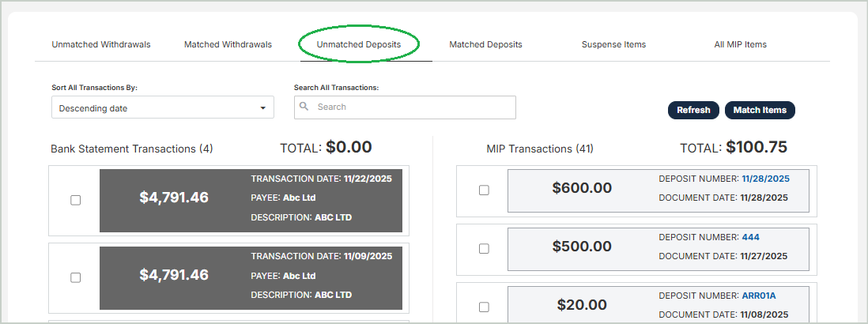The height and width of the screenshot is (324, 868).
Task: Check the first $4,791.46 bank transaction dated 11/22/2025
Action: (x=76, y=200)
